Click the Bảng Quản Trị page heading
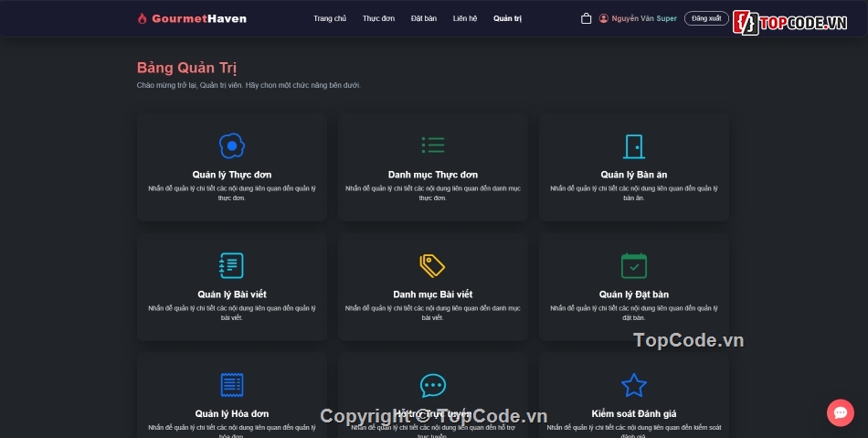 pyautogui.click(x=186, y=68)
